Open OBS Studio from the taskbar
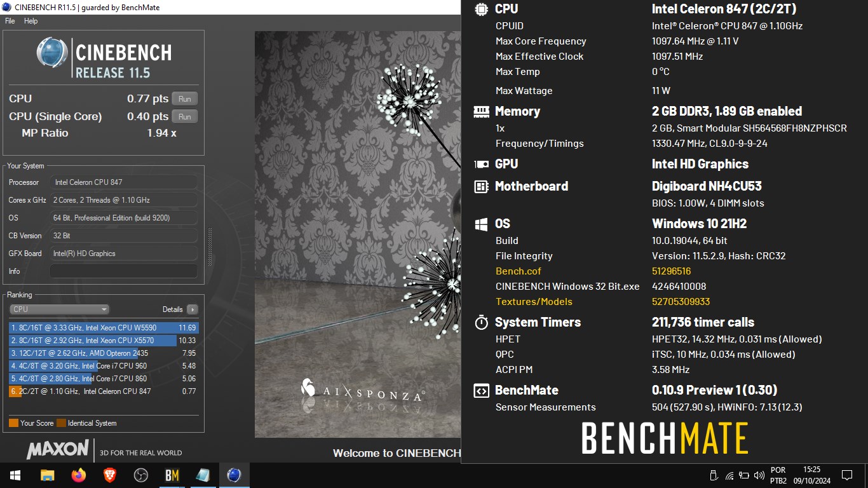 141,475
